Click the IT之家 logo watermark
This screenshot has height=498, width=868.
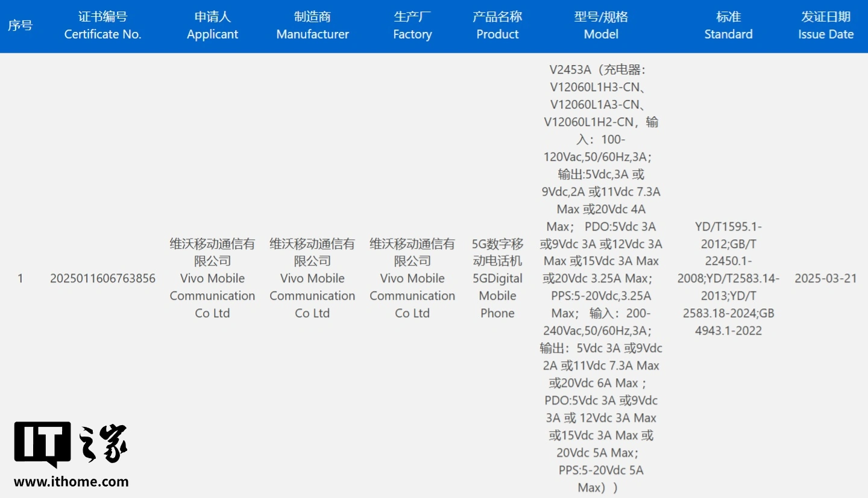click(71, 444)
